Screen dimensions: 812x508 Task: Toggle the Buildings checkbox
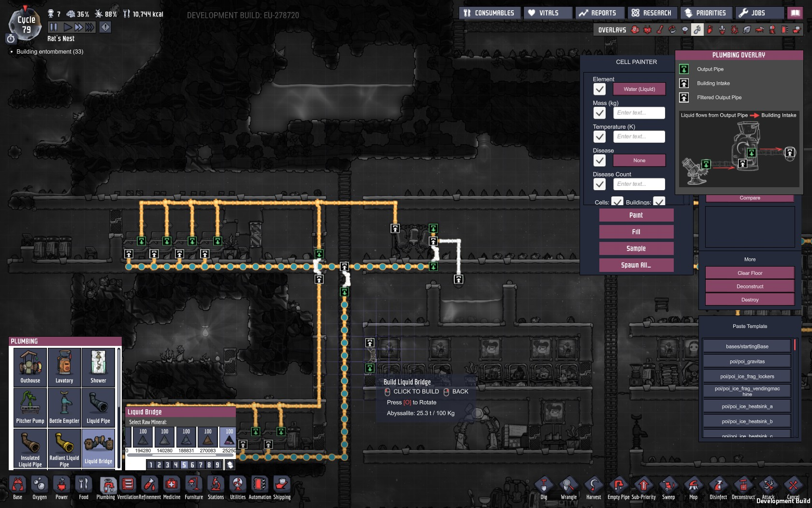659,201
